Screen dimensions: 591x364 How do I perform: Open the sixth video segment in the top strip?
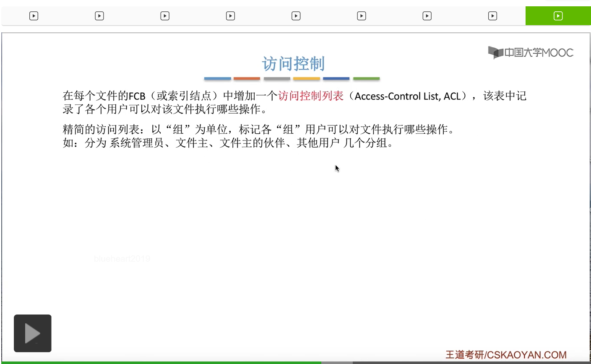click(x=361, y=16)
